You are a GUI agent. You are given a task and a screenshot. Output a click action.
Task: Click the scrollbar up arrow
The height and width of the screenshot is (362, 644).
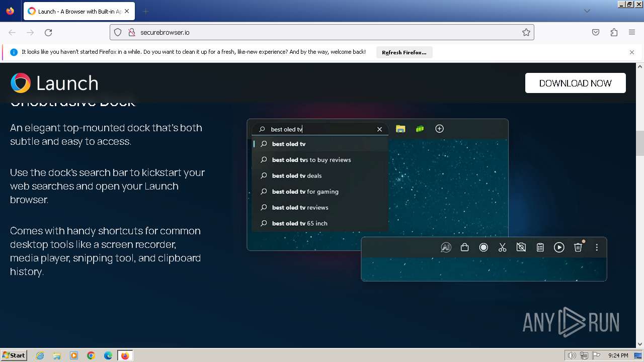[640, 66]
